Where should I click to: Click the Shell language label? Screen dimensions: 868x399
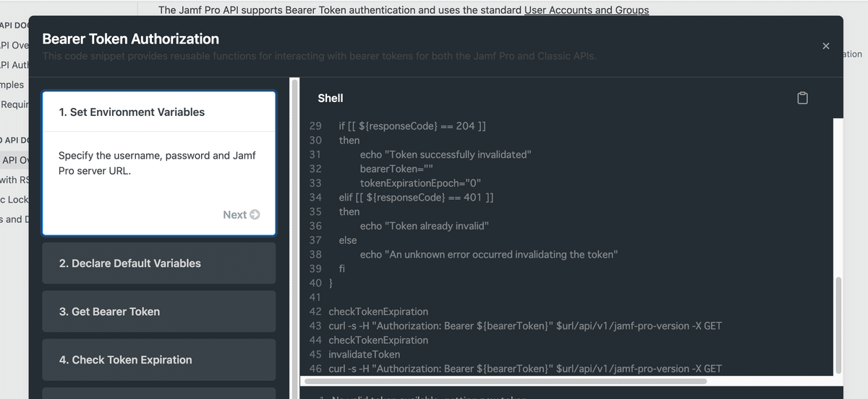click(x=331, y=98)
